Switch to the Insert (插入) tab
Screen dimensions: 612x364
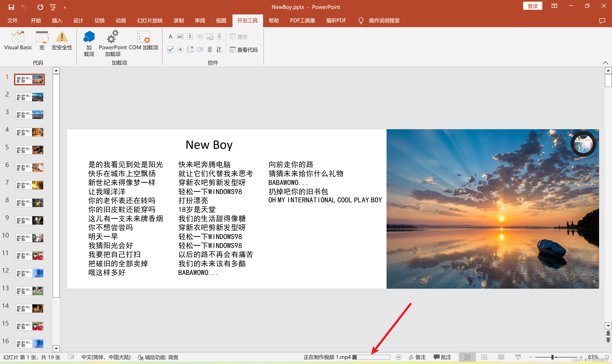point(57,21)
